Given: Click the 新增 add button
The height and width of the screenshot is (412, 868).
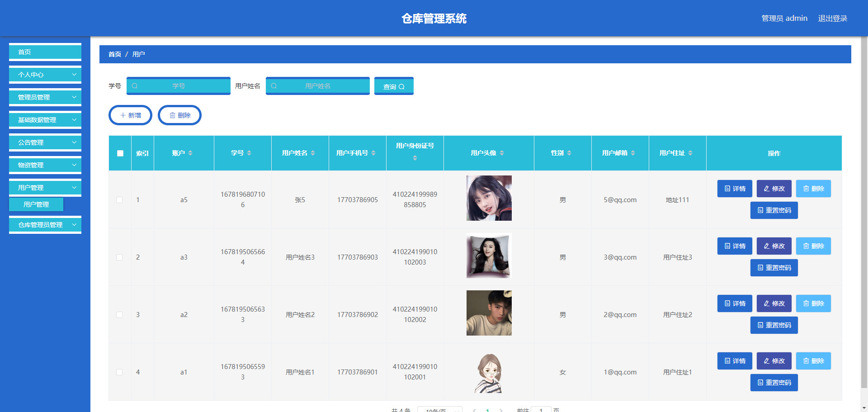Looking at the screenshot, I should (130, 115).
